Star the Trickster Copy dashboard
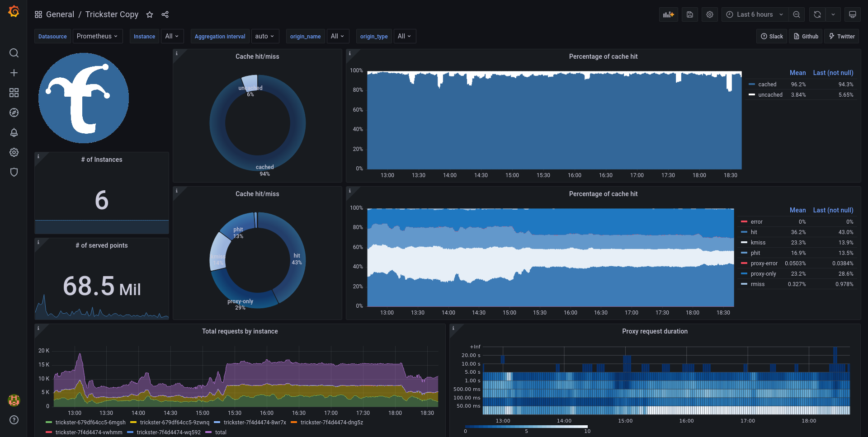The height and width of the screenshot is (437, 868). 150,14
